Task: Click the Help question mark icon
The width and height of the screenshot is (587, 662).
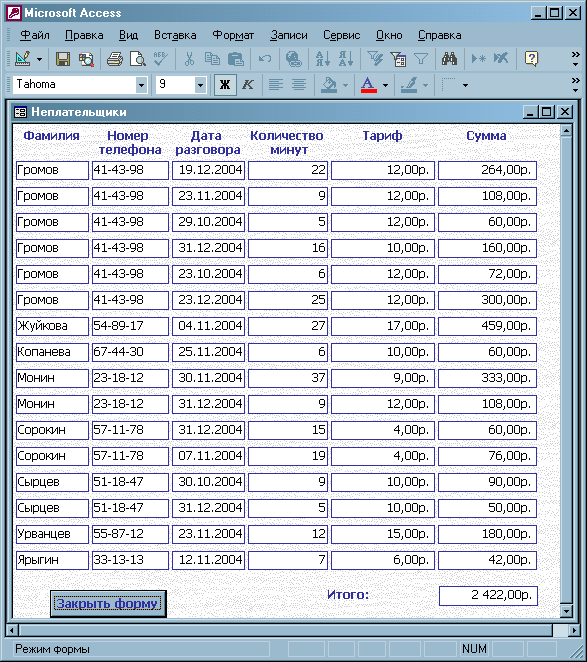Action: tap(531, 59)
